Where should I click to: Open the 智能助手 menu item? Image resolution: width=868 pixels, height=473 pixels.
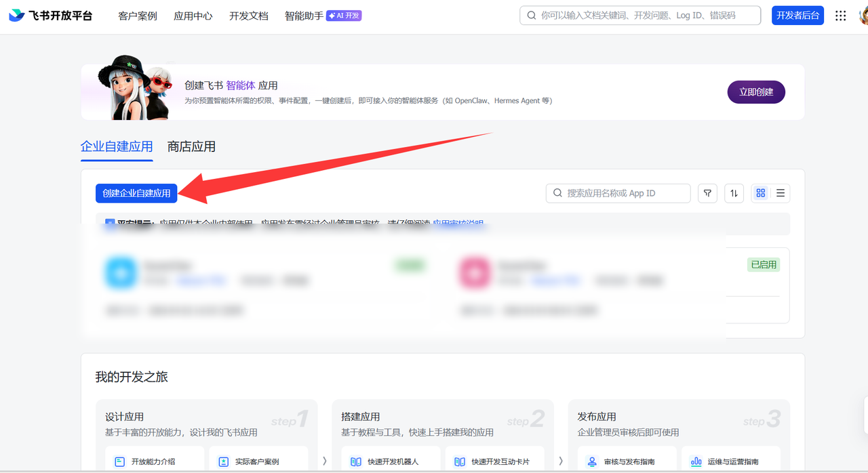pyautogui.click(x=304, y=16)
